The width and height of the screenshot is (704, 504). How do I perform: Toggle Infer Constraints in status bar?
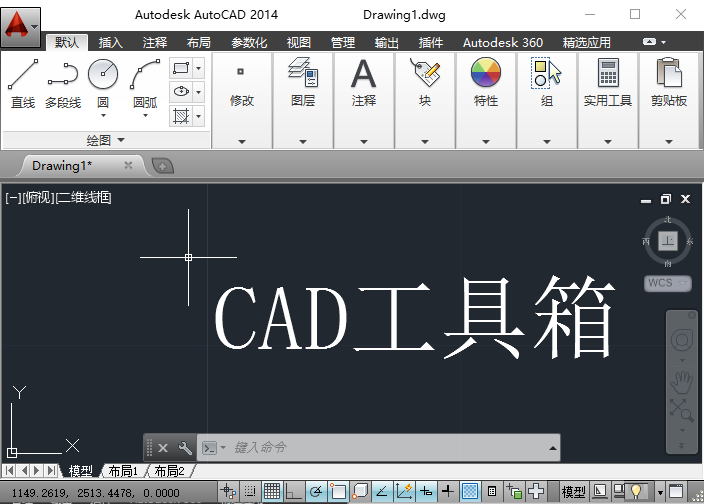(228, 491)
